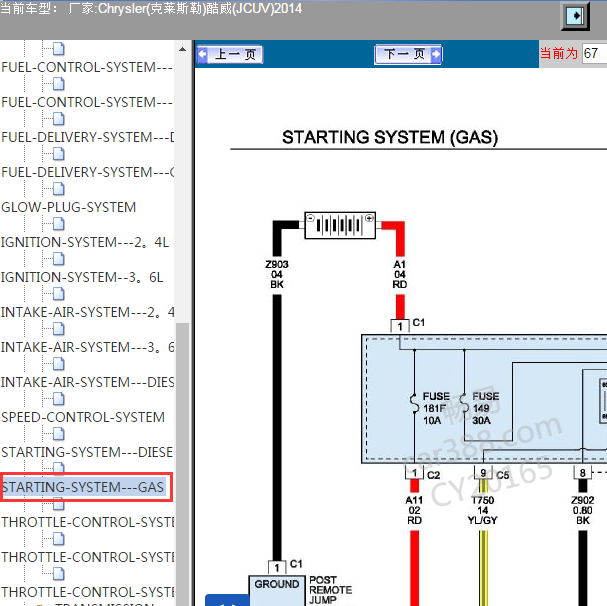Select GLOW-PLUG-SYSTEM in the tree

[x=69, y=208]
